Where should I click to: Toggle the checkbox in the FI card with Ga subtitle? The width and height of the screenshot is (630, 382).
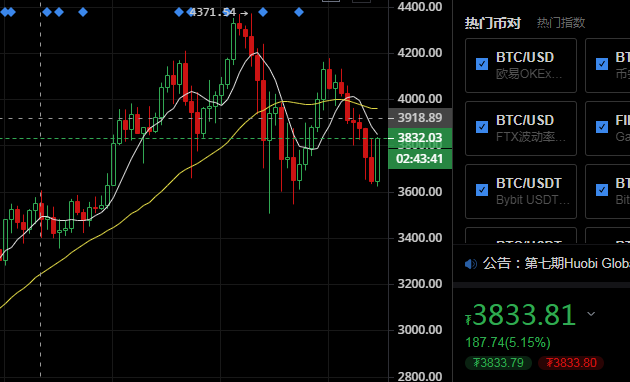(601, 127)
